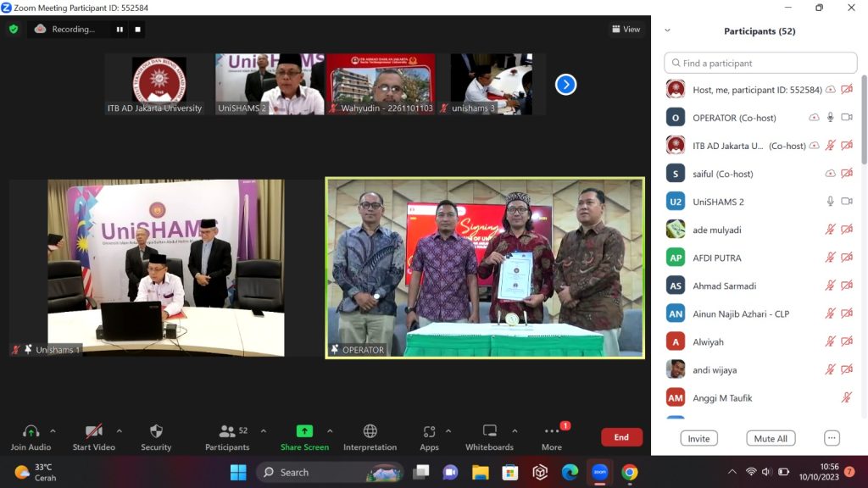Click the Recording cloud indicator
Image resolution: width=868 pixels, height=488 pixels.
[x=64, y=29]
